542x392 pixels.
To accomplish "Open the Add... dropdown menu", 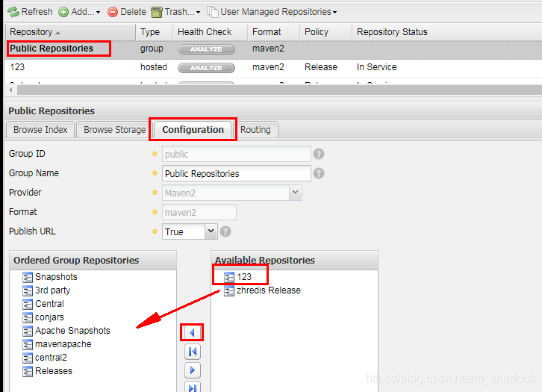I will coord(79,12).
